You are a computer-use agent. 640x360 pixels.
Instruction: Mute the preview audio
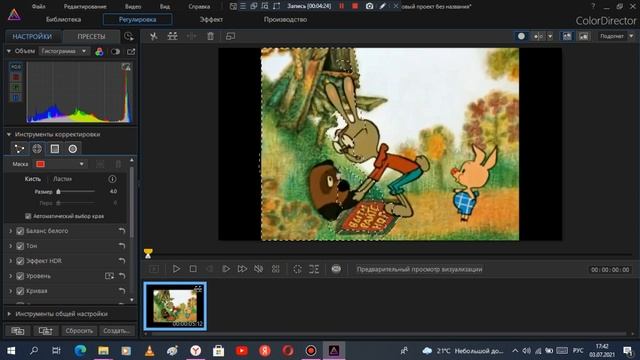[x=258, y=269]
